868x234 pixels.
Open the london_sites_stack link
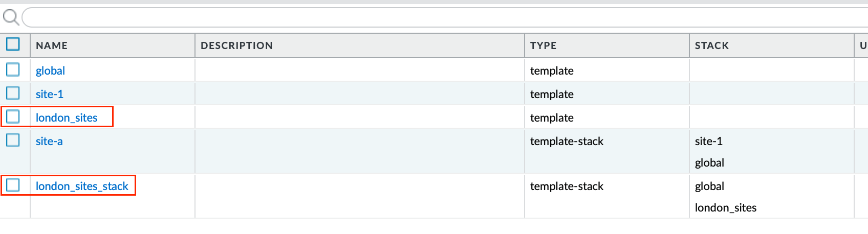[x=82, y=186]
